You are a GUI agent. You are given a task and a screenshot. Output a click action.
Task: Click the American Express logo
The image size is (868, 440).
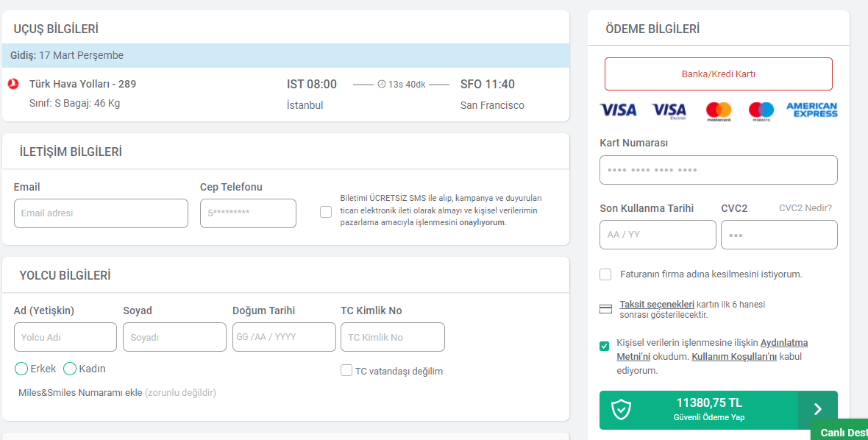[812, 110]
